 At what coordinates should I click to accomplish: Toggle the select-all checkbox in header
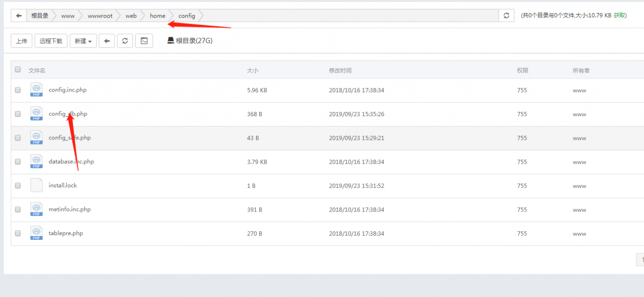(x=18, y=69)
